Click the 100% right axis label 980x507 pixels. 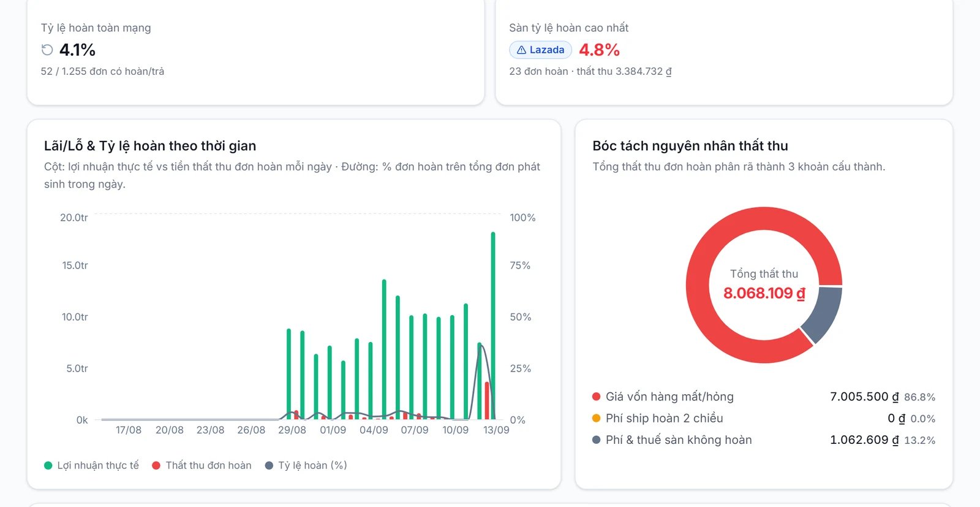pos(522,218)
